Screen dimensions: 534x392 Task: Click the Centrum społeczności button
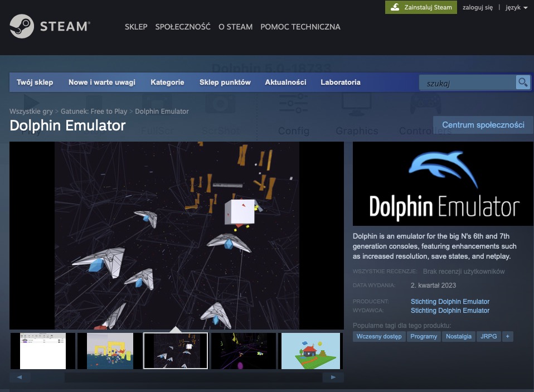(x=483, y=125)
